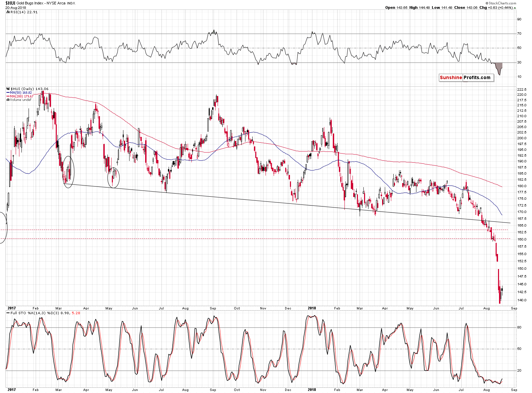The height and width of the screenshot is (393, 532).
Task: Click the blue line marker for MA(50)
Action: pos(8,93)
